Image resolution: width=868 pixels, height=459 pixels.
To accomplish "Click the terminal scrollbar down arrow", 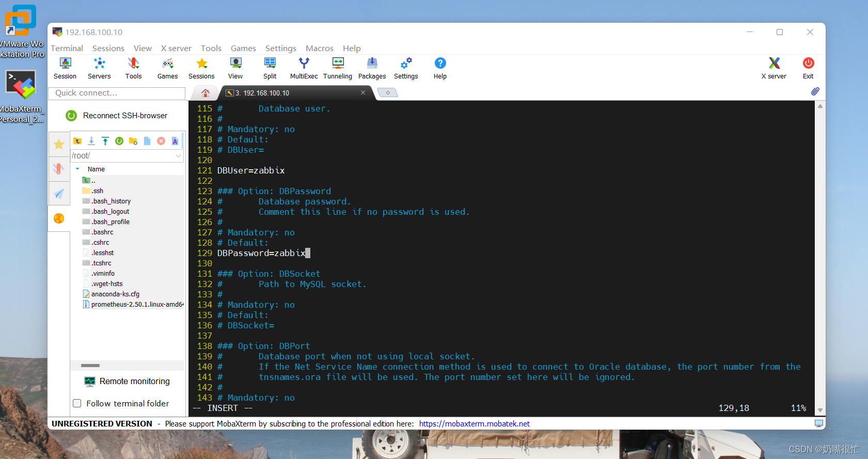I will [x=820, y=410].
